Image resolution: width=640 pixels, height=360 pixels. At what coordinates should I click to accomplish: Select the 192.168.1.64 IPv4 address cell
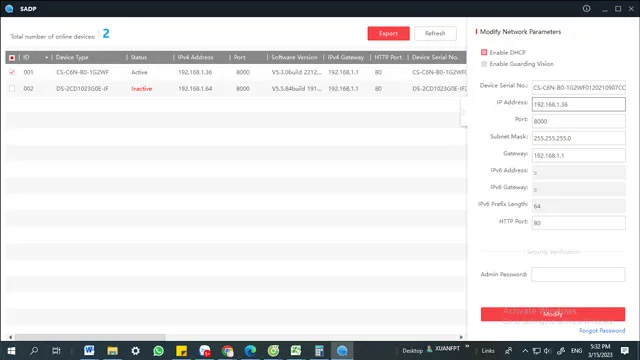click(x=195, y=89)
